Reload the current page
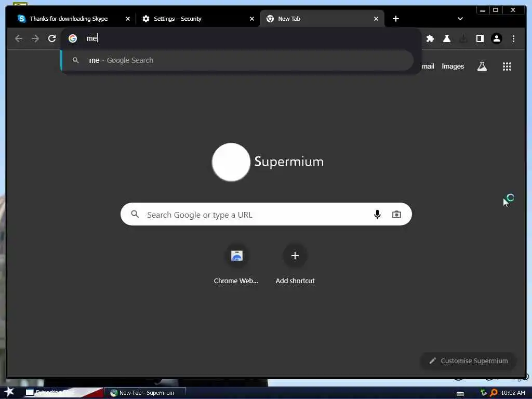This screenshot has width=532, height=399. tap(52, 38)
